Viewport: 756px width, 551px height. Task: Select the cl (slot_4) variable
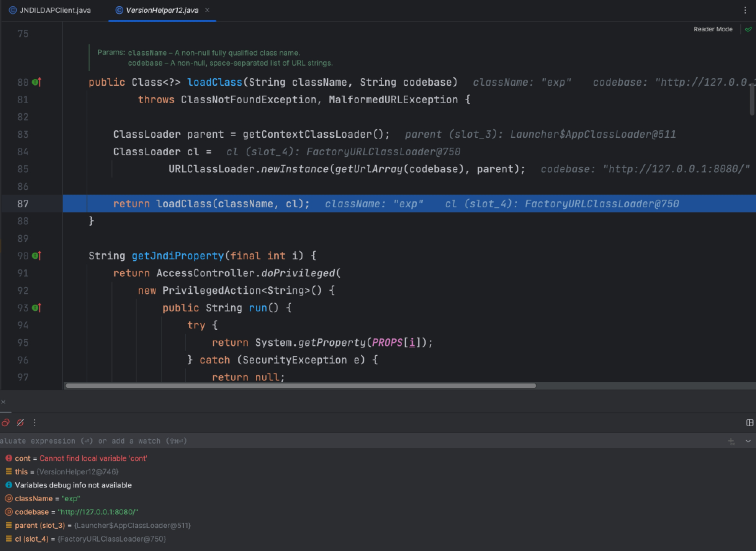tap(378, 539)
